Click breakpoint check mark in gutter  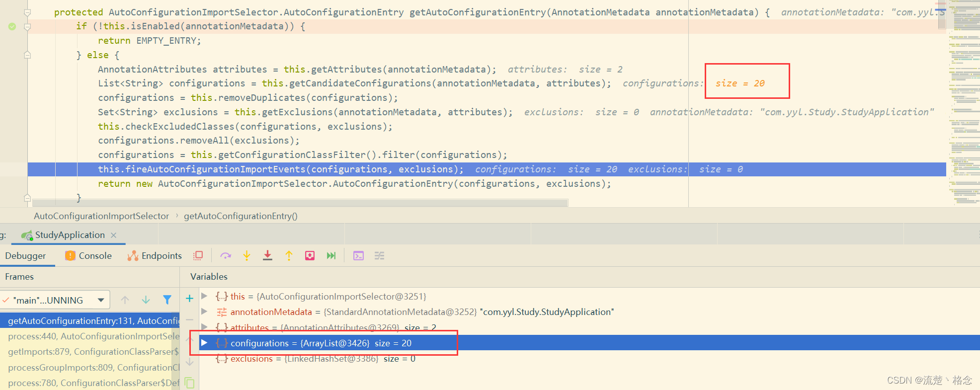click(x=12, y=26)
